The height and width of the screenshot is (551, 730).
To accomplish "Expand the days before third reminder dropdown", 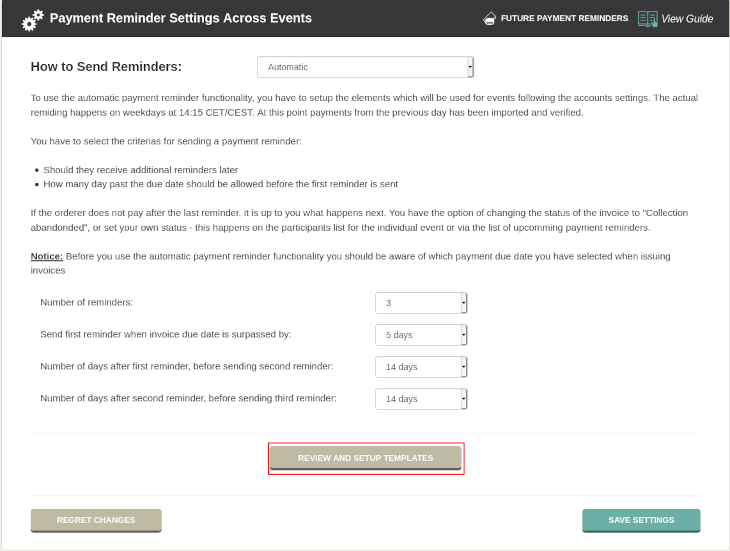I will coord(421,399).
